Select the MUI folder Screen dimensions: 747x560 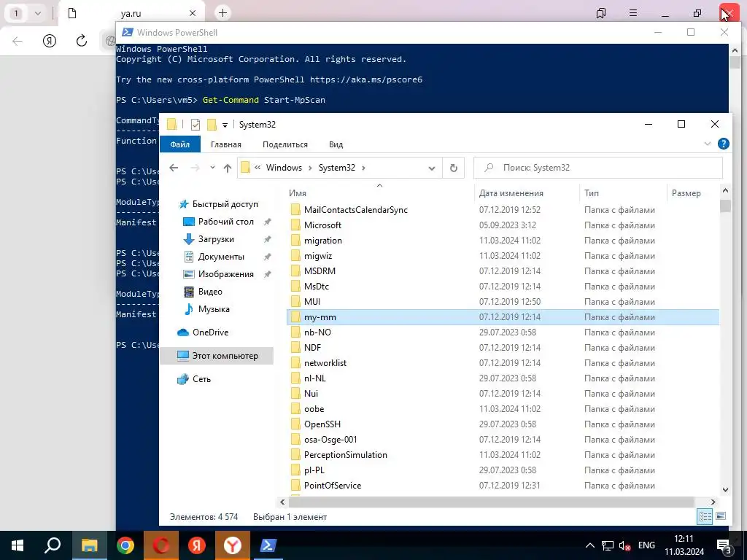point(312,301)
